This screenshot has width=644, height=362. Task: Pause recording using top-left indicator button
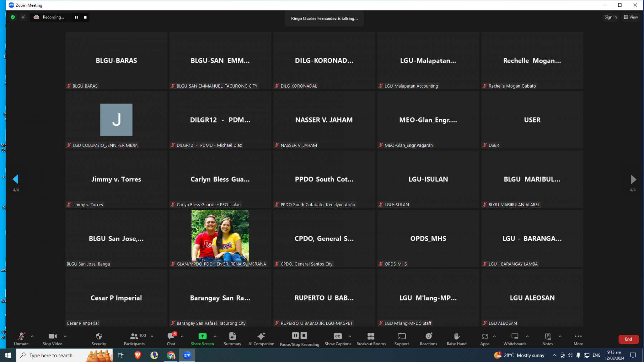click(x=76, y=17)
